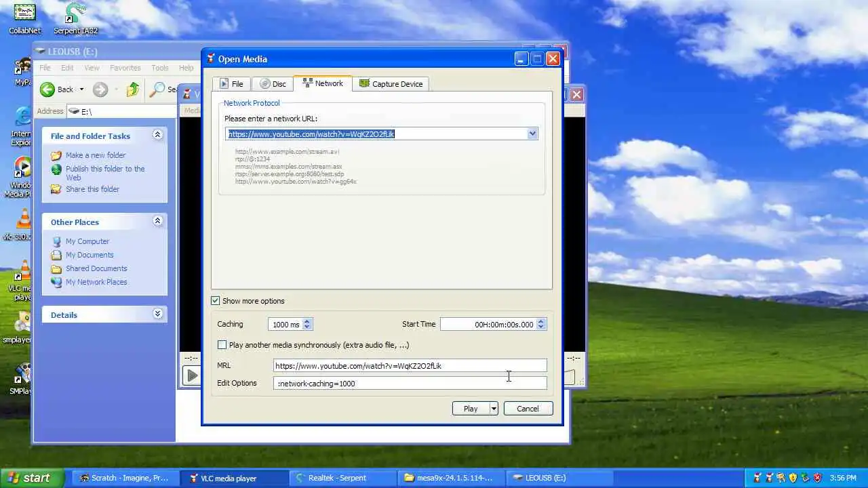
Task: Click the VLC cone icon in Open Media title bar
Action: coord(210,59)
